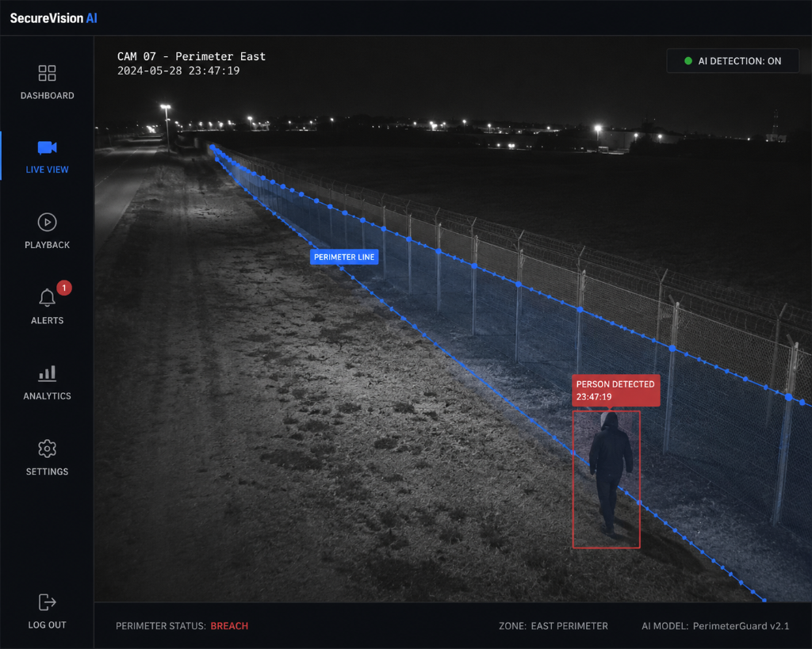Image resolution: width=812 pixels, height=649 pixels.
Task: Click the BREACH perimeter status text
Action: click(229, 626)
